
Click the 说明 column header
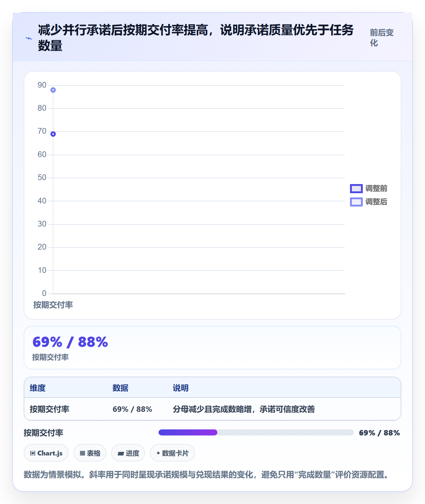tap(181, 388)
